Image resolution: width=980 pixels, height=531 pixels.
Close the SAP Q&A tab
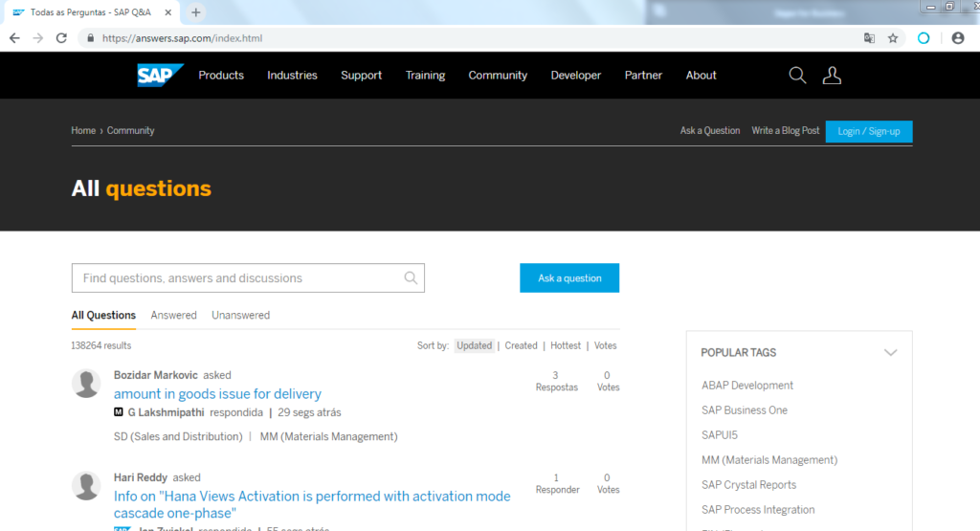pyautogui.click(x=168, y=11)
